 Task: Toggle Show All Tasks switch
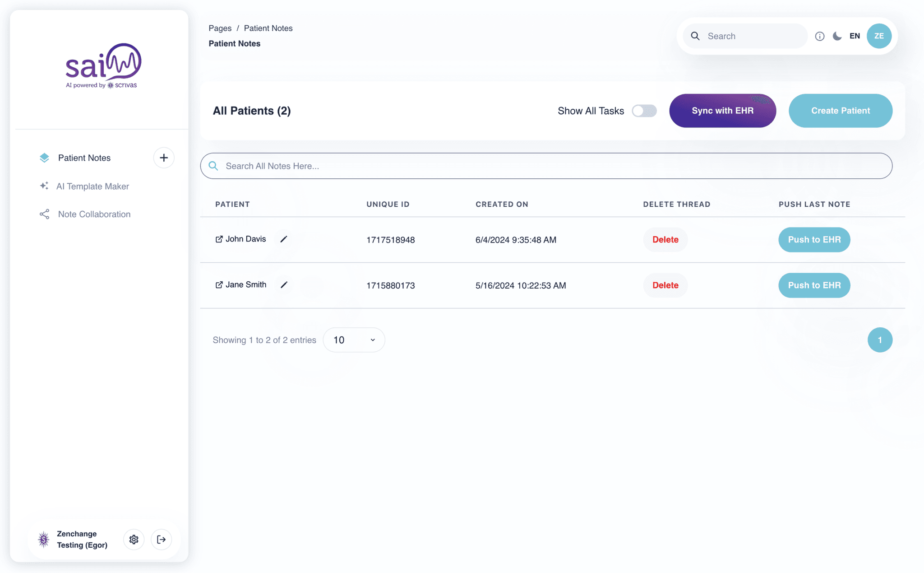click(644, 111)
